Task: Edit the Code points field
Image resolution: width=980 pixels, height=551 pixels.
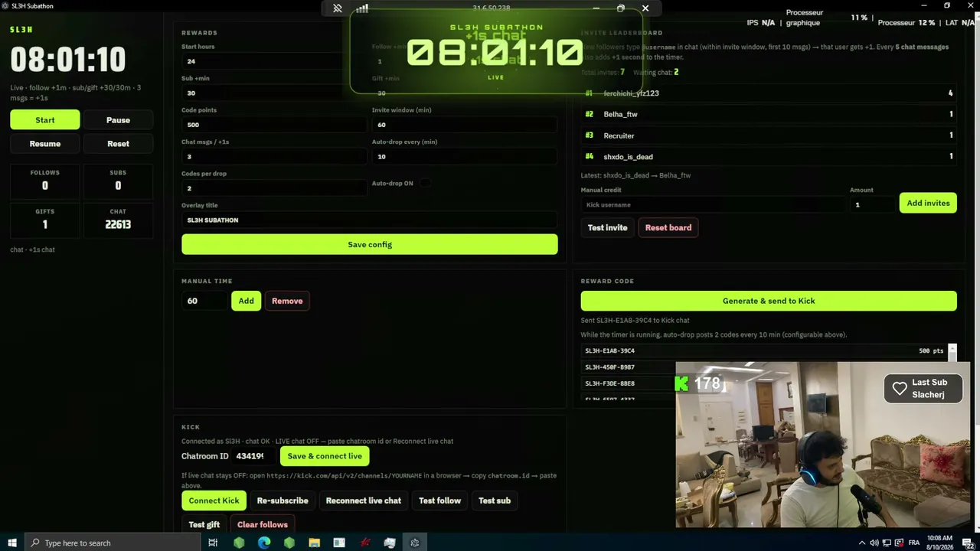Action: 274,125
